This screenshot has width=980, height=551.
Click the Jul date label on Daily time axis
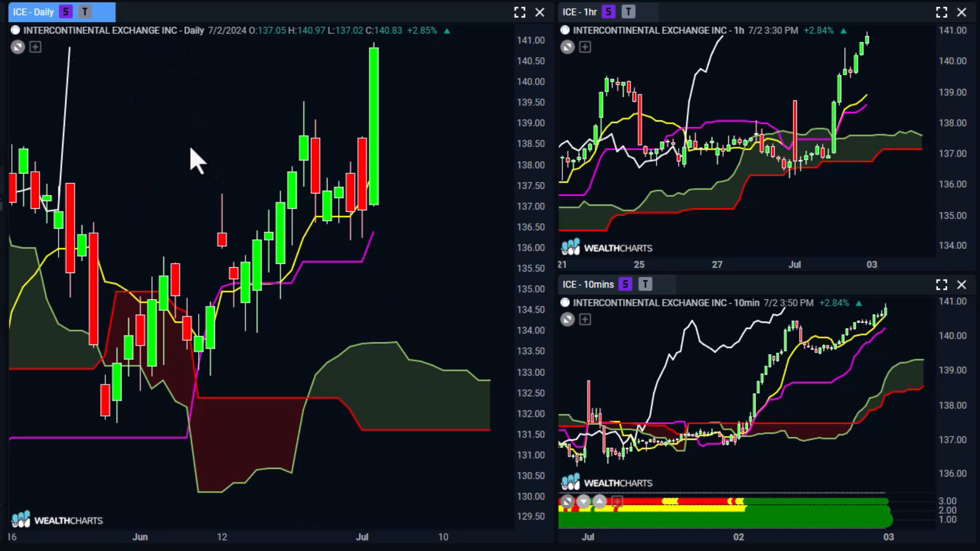[x=362, y=537]
